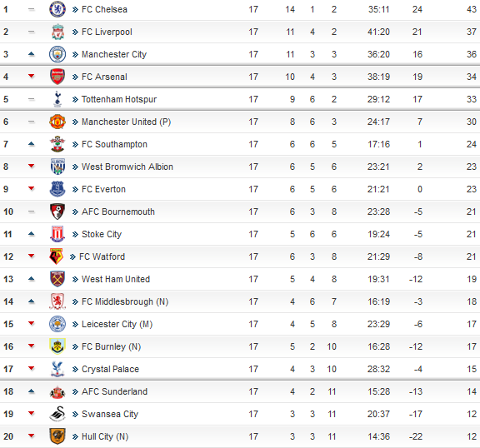480x448 pixels.
Task: Click the Manchester United club crest
Action: pyautogui.click(x=57, y=122)
